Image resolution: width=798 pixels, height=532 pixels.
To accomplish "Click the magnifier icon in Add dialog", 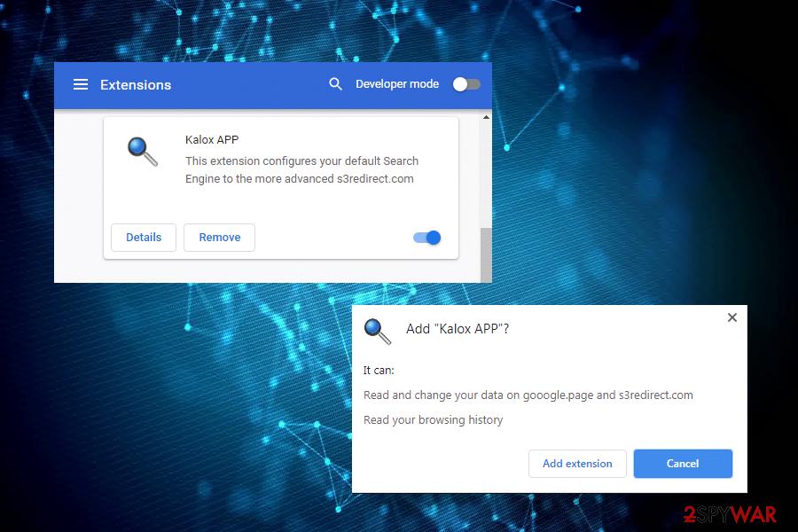I will click(377, 332).
